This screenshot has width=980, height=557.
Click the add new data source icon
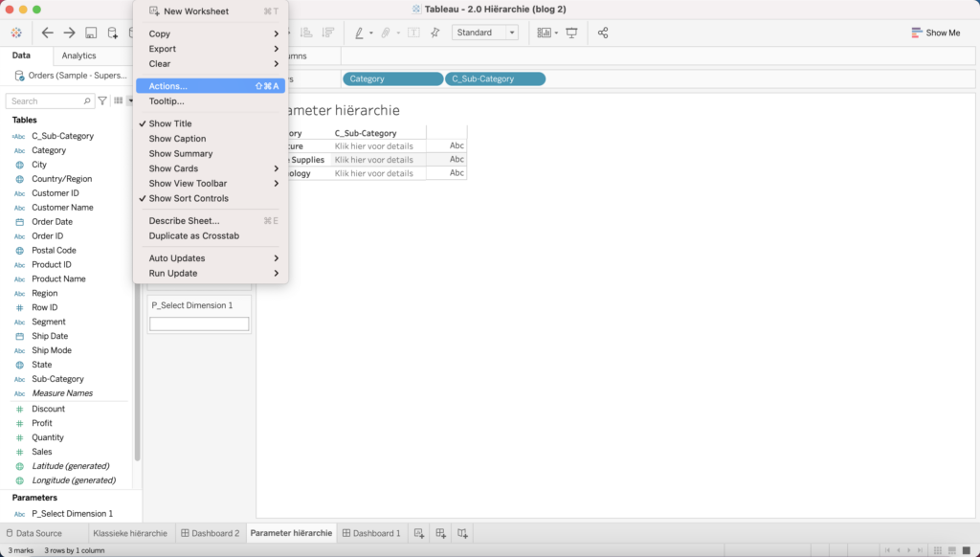pos(112,33)
